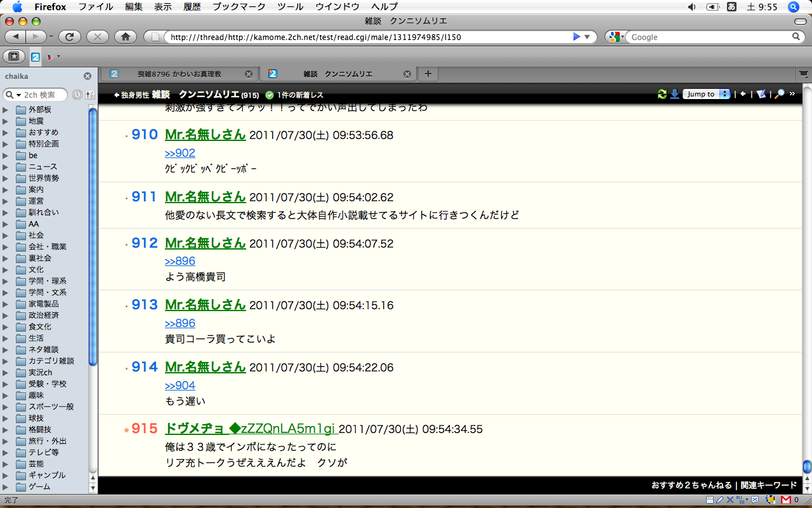Click the Japanese input あ icon in menu bar
Screen dimensions: 812x508
pyautogui.click(x=731, y=7)
